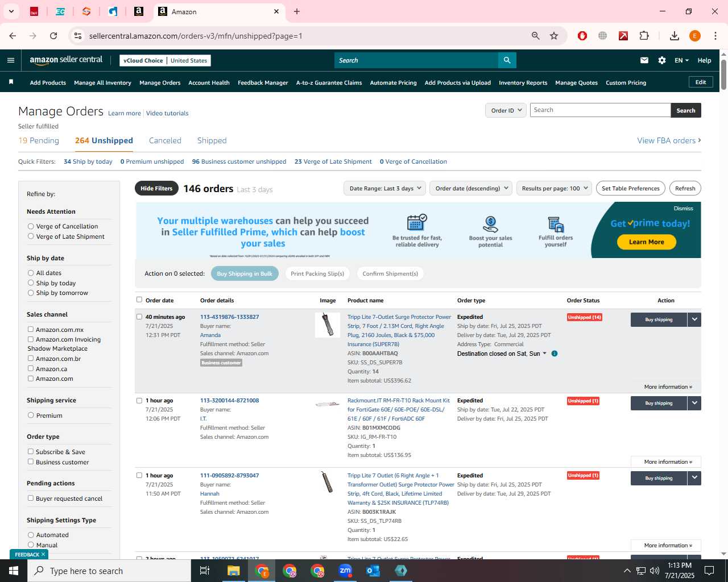Tick the select-all orders header checkbox
The width and height of the screenshot is (728, 582).
139,300
